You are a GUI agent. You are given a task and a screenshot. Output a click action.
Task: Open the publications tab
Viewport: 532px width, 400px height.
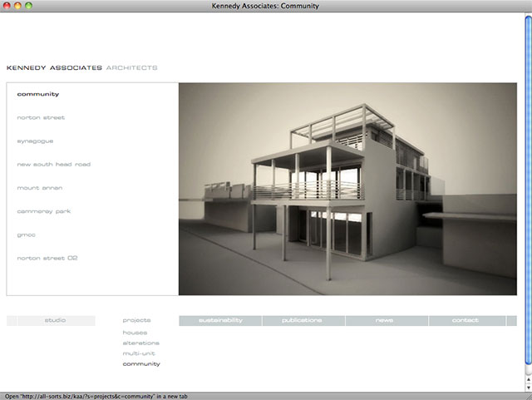click(303, 320)
